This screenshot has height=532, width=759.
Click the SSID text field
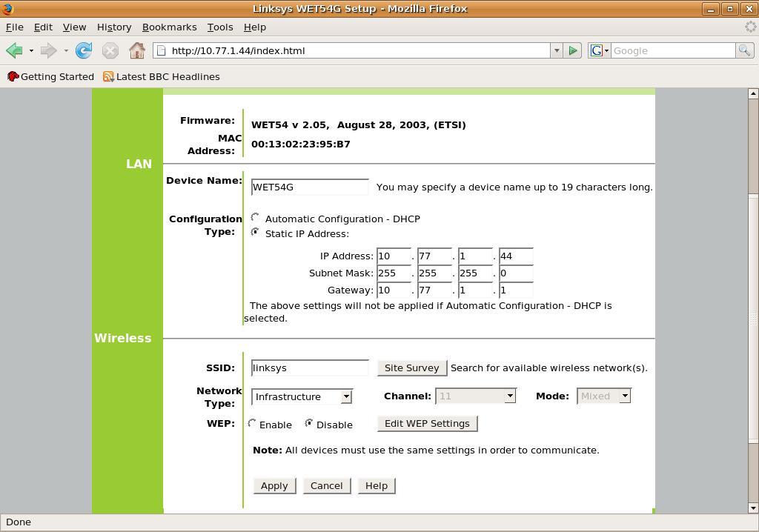(x=310, y=368)
